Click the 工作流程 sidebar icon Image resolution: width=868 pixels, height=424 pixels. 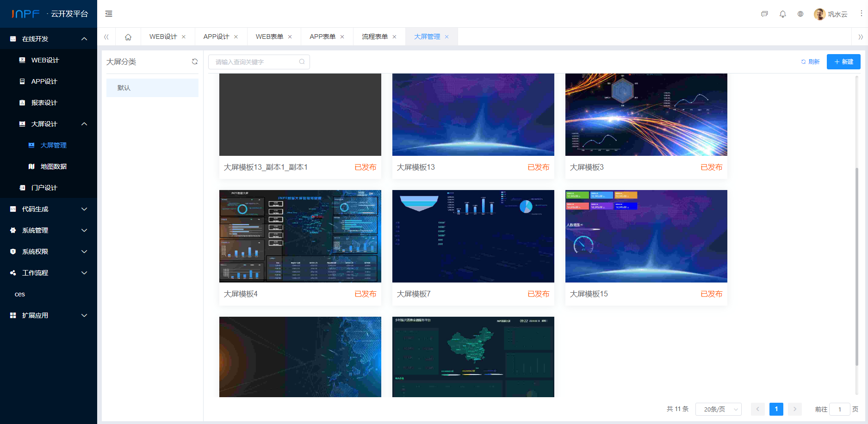pos(13,273)
